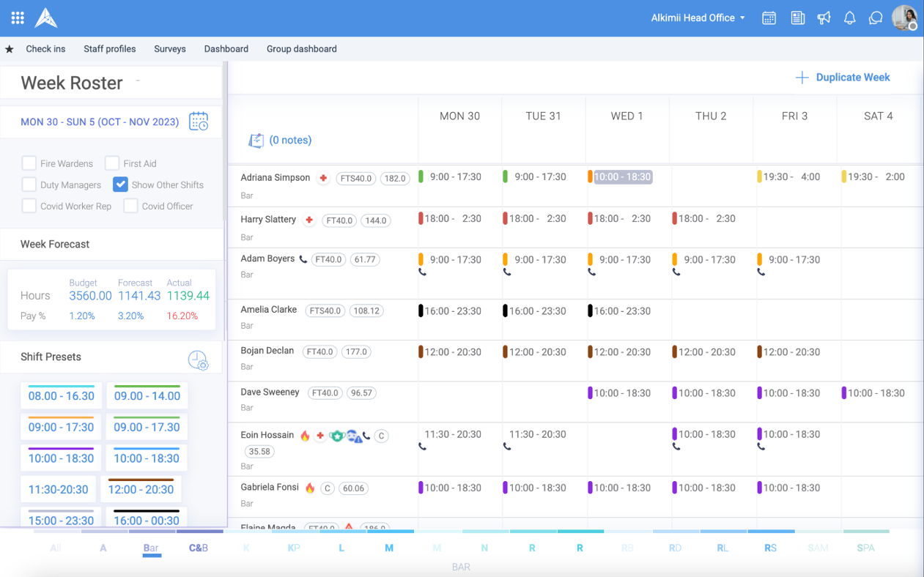This screenshot has width=924, height=577.
Task: Enable the Fire Wardens checkbox
Action: 29,163
